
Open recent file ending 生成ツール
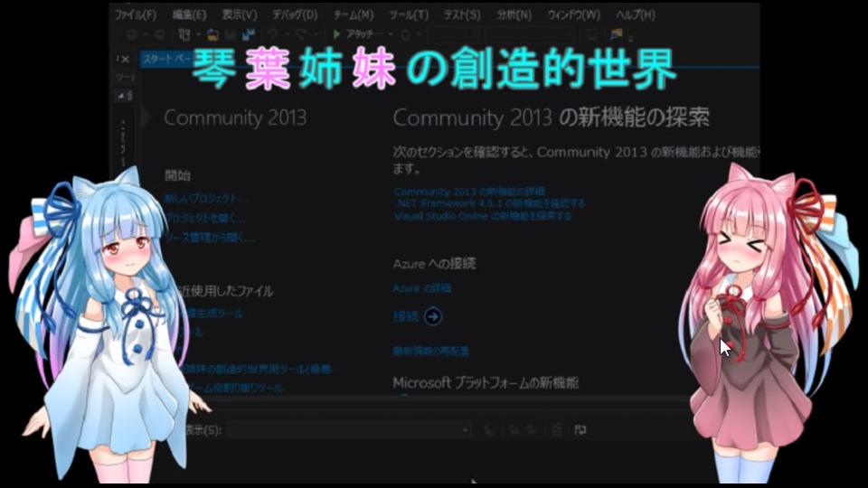tap(213, 314)
